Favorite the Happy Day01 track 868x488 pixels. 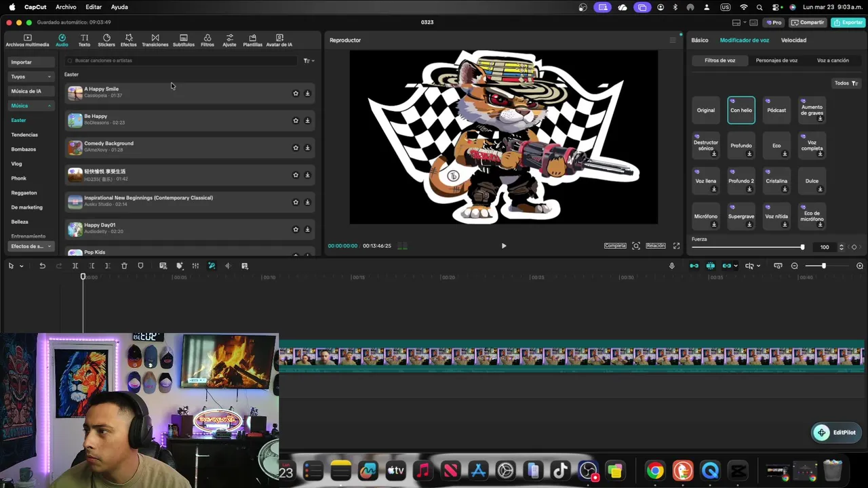[296, 229]
